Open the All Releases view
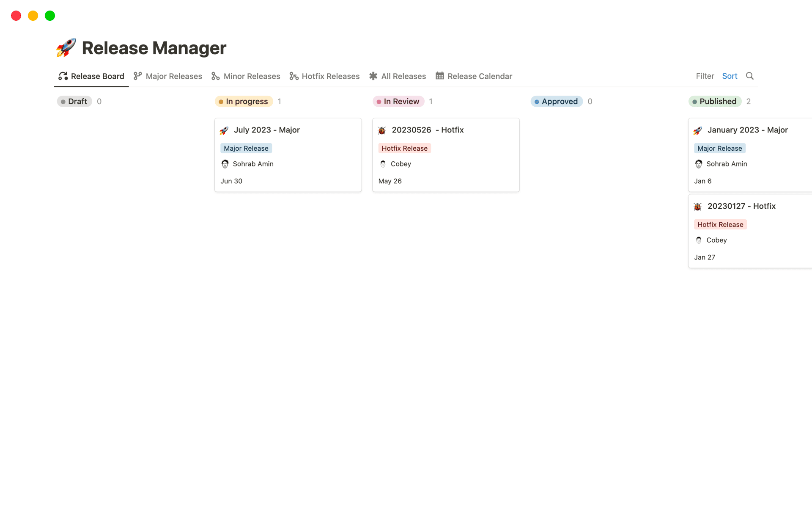Viewport: 812px width, 508px height. (403, 76)
